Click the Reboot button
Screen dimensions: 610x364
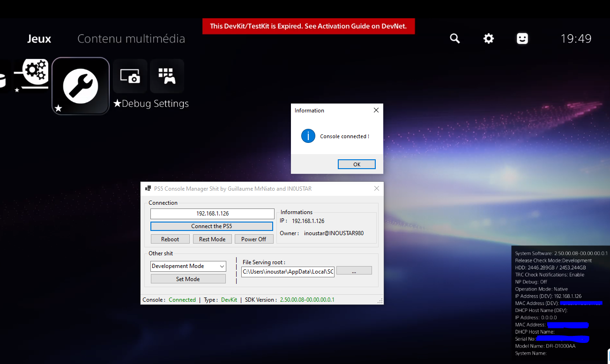[x=170, y=239]
